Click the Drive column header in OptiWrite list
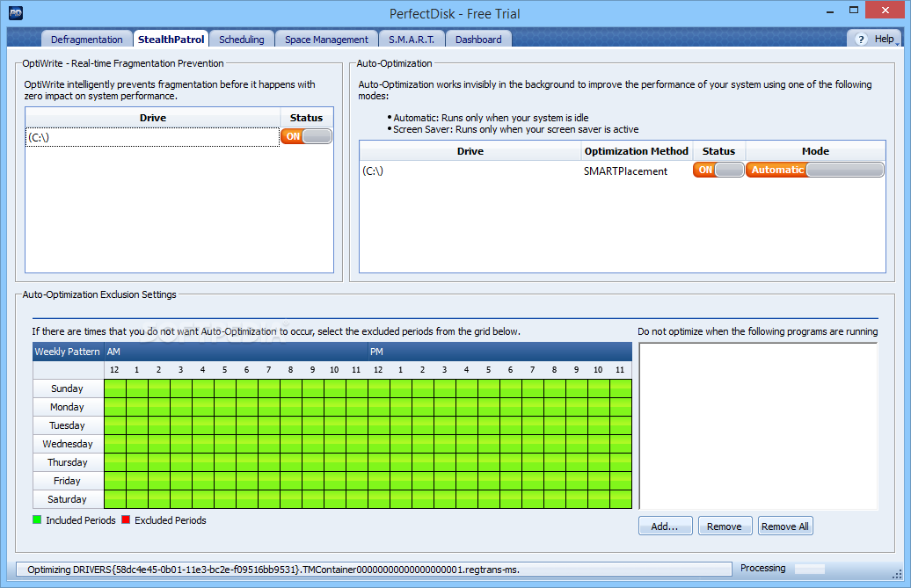Screen dimensions: 911x588 (x=153, y=118)
